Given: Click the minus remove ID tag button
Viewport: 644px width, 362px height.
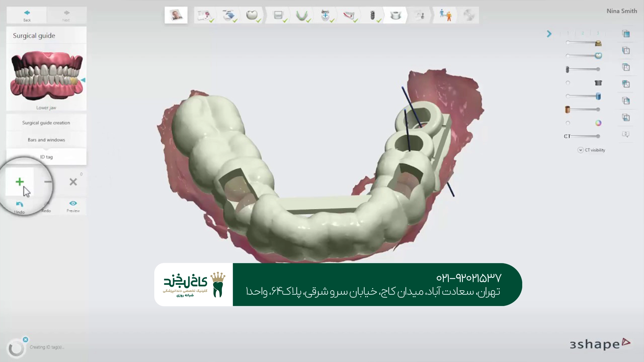Looking at the screenshot, I should [x=48, y=182].
